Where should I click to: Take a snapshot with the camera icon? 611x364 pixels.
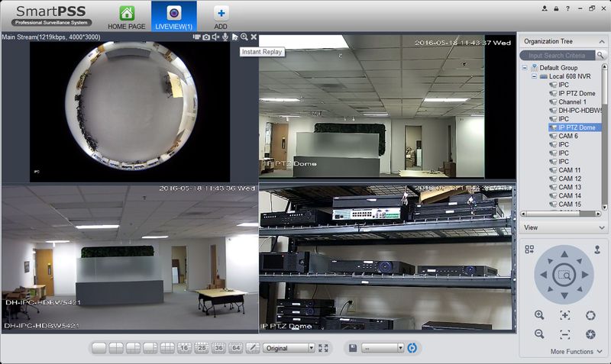[x=206, y=37]
